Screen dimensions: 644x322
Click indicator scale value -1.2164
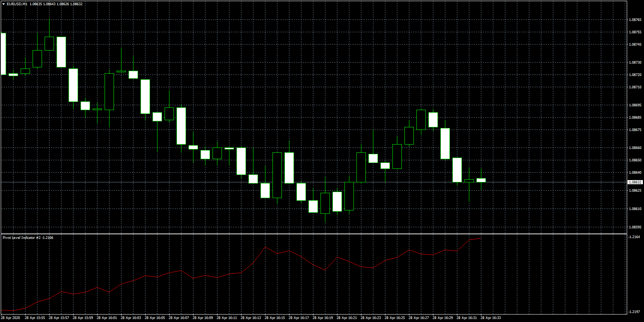pos(635,237)
